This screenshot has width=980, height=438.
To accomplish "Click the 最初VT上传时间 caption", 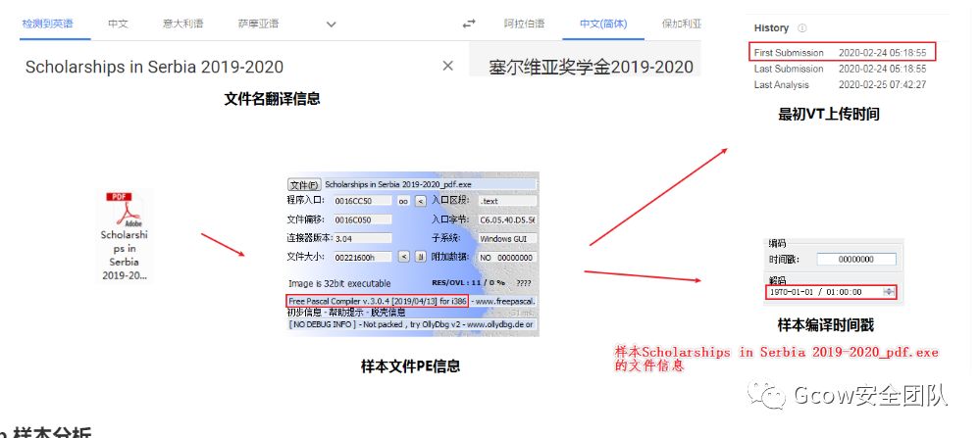I will (829, 115).
